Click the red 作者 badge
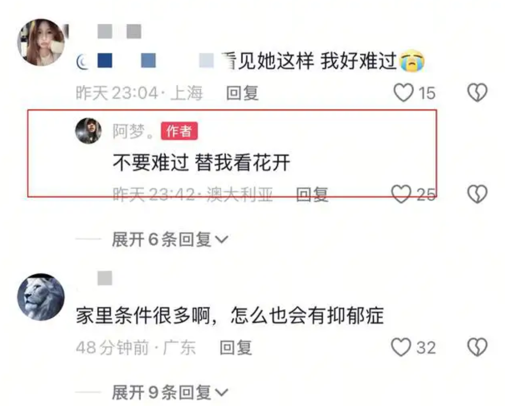This screenshot has height=420, width=505. (x=179, y=131)
